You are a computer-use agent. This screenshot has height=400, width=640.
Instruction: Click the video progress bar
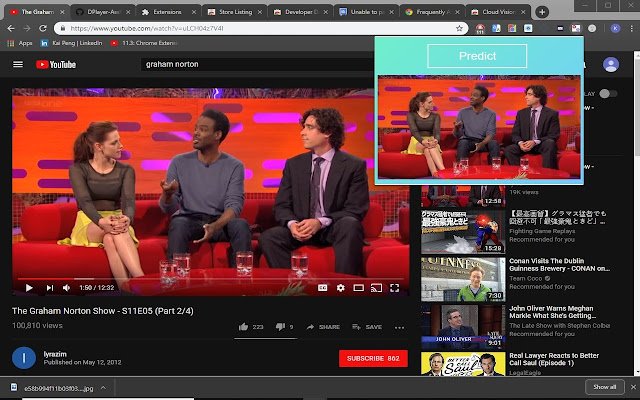pos(210,279)
